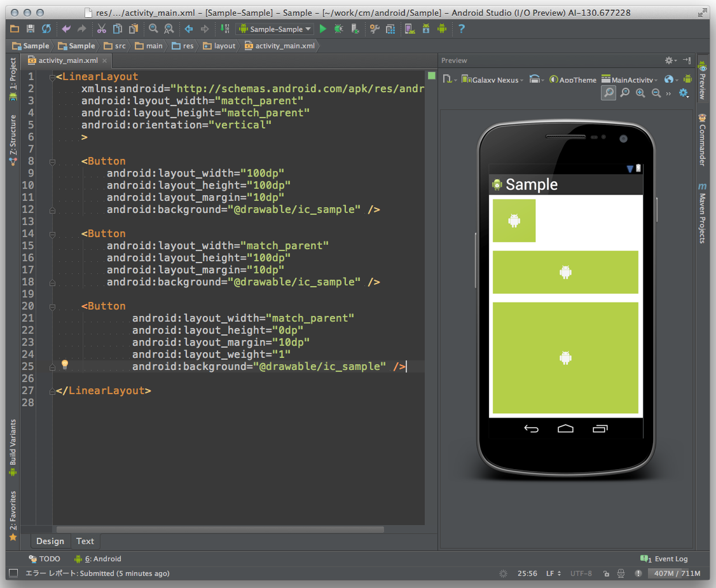Click the res breadcrumb folder
Image resolution: width=716 pixels, height=588 pixels.
pyautogui.click(x=182, y=46)
